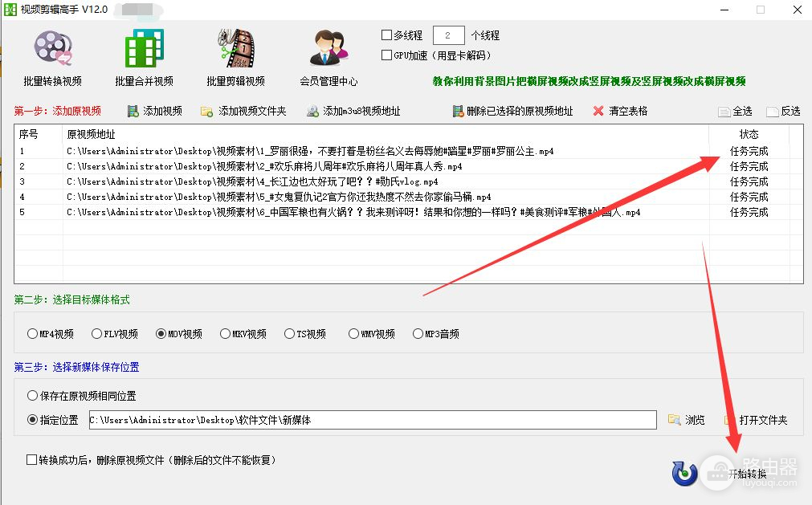This screenshot has height=505, width=812.
Task: Click 删除已选择的原视频地址 delete button
Action: point(513,112)
